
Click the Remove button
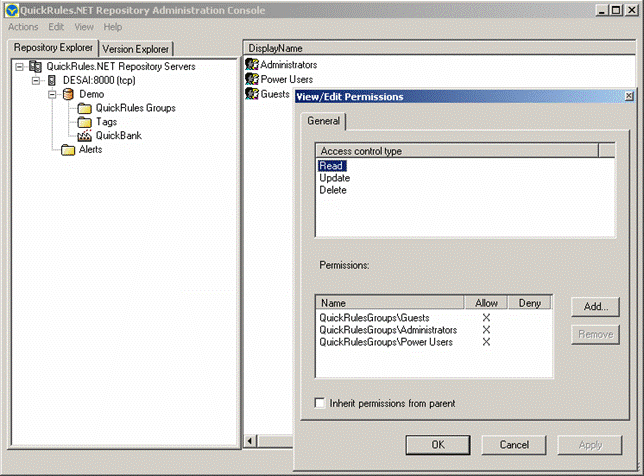tap(596, 334)
